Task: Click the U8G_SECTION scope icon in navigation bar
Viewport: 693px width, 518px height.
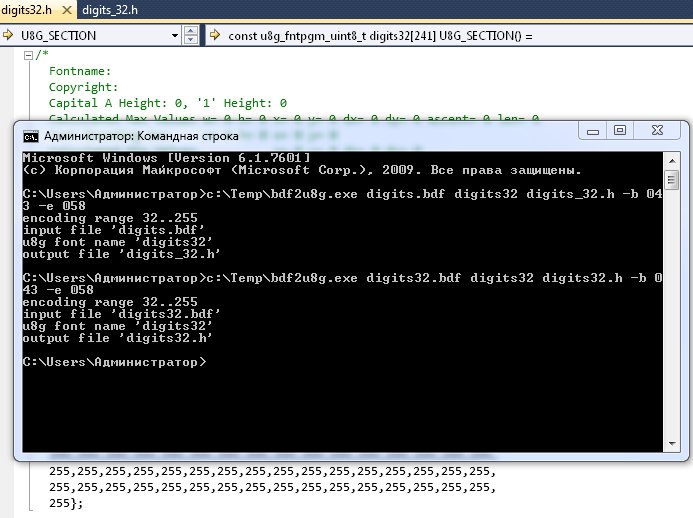Action: [x=10, y=36]
